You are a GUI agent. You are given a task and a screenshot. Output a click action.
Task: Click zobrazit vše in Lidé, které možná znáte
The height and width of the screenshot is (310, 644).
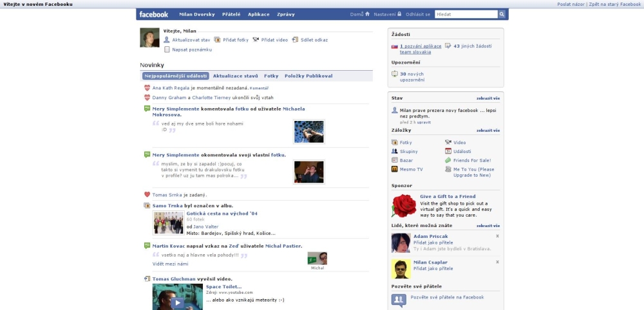(488, 226)
